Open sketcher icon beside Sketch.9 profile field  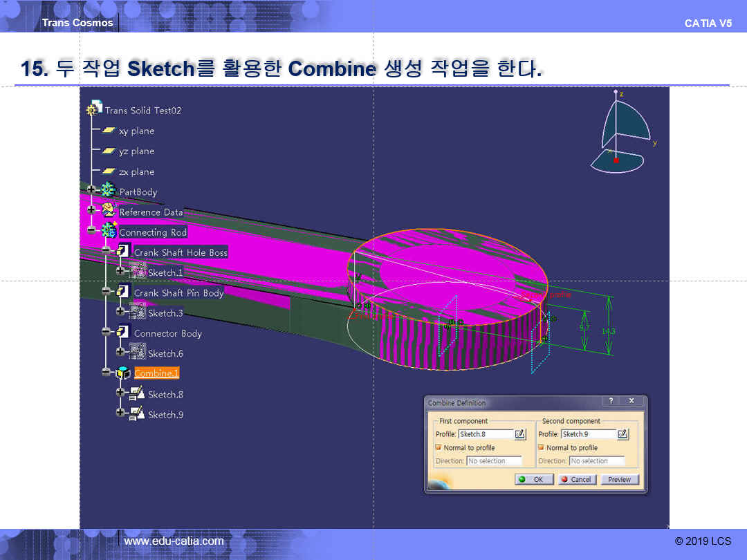(622, 434)
